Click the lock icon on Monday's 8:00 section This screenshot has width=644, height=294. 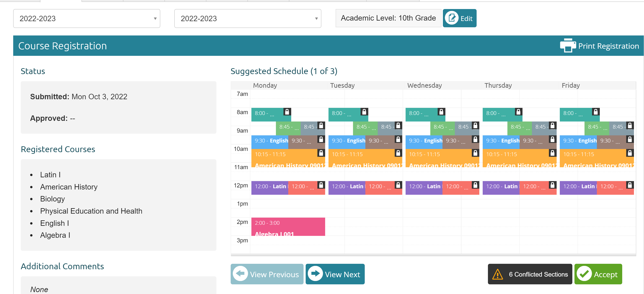[287, 112]
